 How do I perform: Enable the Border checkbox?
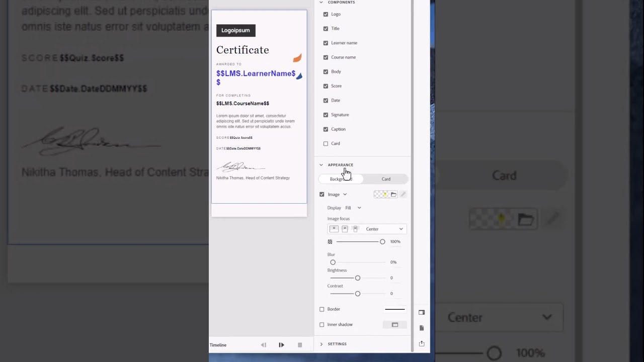point(322,309)
